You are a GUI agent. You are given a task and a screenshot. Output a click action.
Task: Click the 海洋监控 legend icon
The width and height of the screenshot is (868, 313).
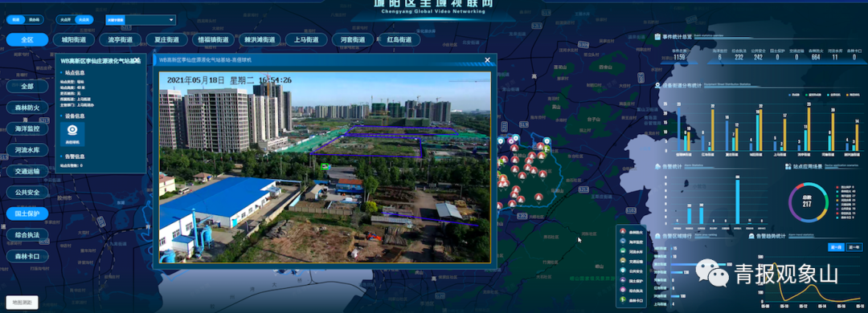click(623, 241)
